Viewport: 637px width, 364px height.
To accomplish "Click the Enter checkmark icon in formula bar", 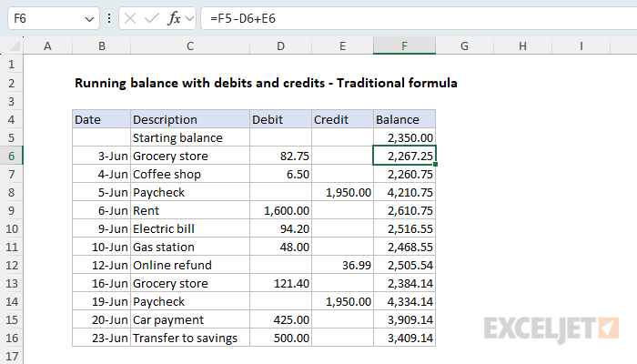I will click(x=152, y=18).
